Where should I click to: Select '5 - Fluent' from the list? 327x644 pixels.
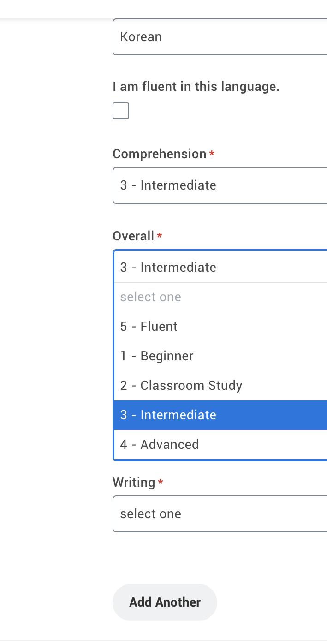pos(149,327)
